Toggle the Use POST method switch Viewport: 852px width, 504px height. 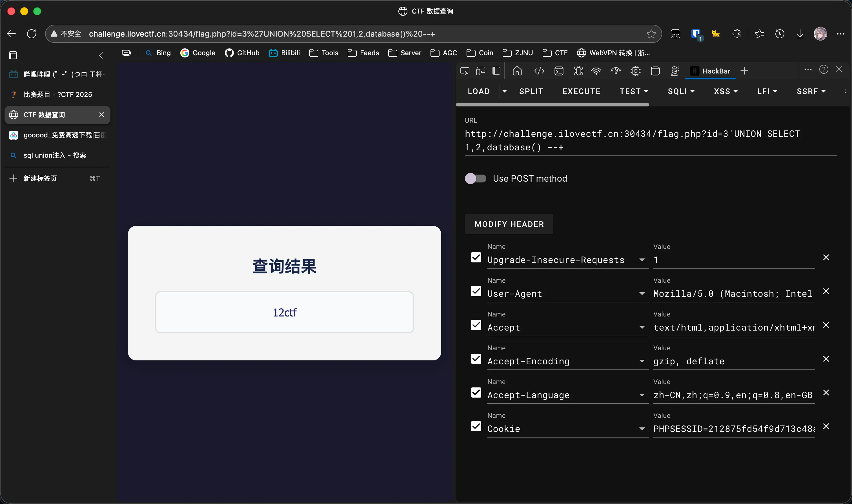(475, 178)
